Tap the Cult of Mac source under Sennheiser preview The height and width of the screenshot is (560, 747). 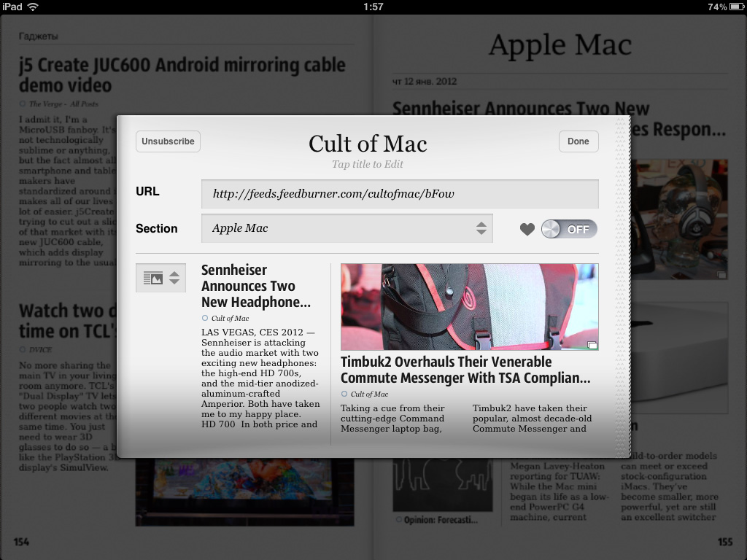coord(230,318)
